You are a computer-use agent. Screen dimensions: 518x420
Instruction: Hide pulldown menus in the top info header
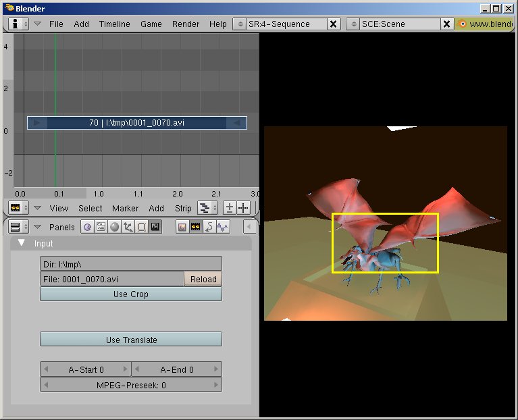click(38, 24)
